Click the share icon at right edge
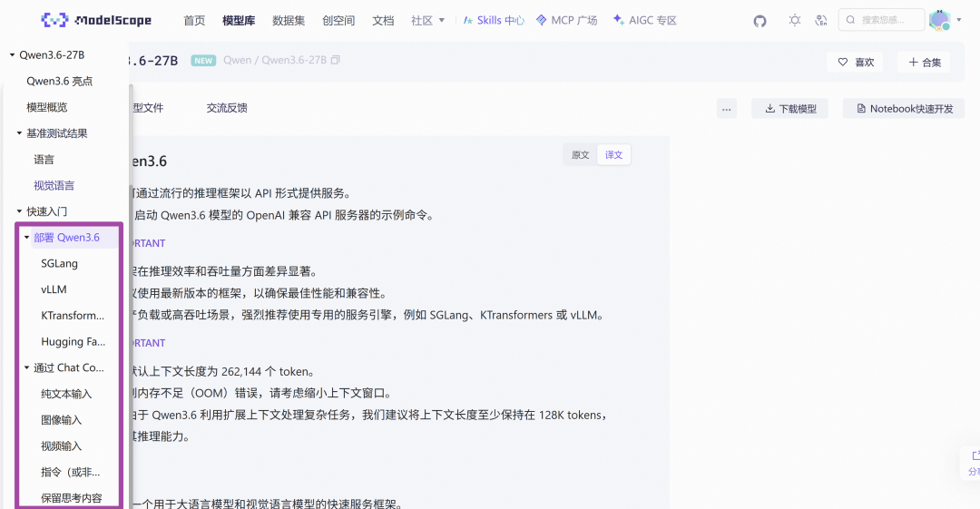Screen dimensions: 980x509 [975, 455]
